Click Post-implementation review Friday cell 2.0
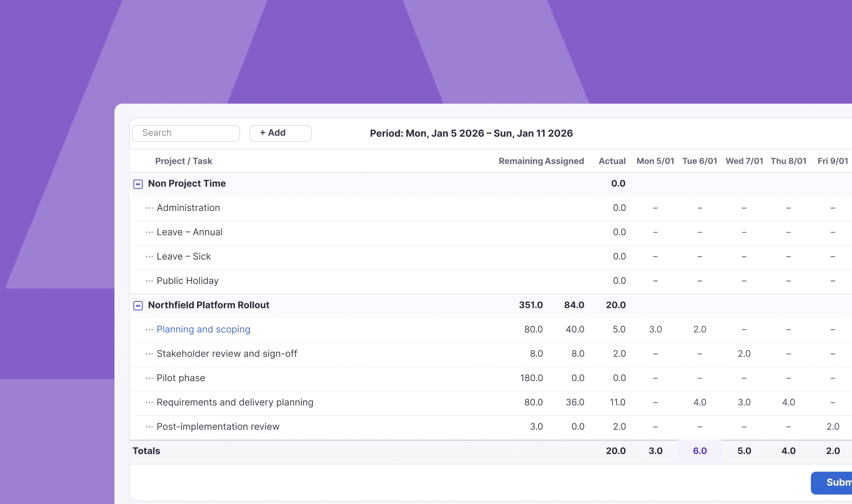This screenshot has width=852, height=504. pos(833,427)
